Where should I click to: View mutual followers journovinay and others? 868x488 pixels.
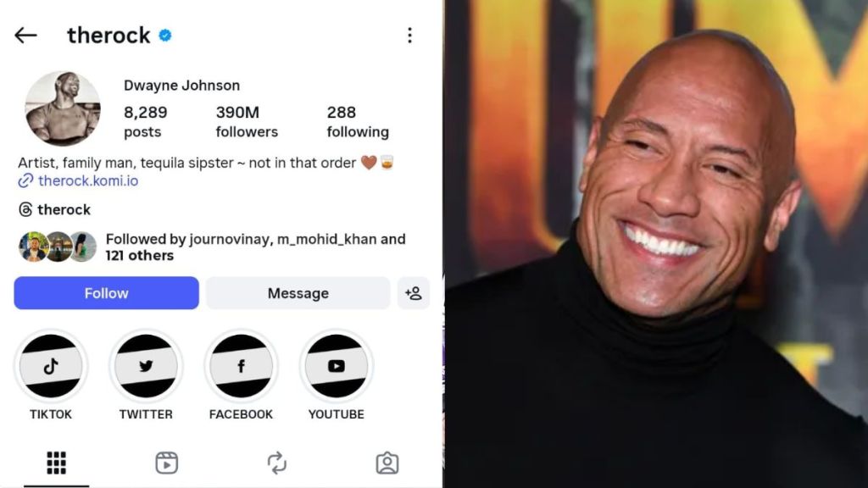tap(213, 247)
